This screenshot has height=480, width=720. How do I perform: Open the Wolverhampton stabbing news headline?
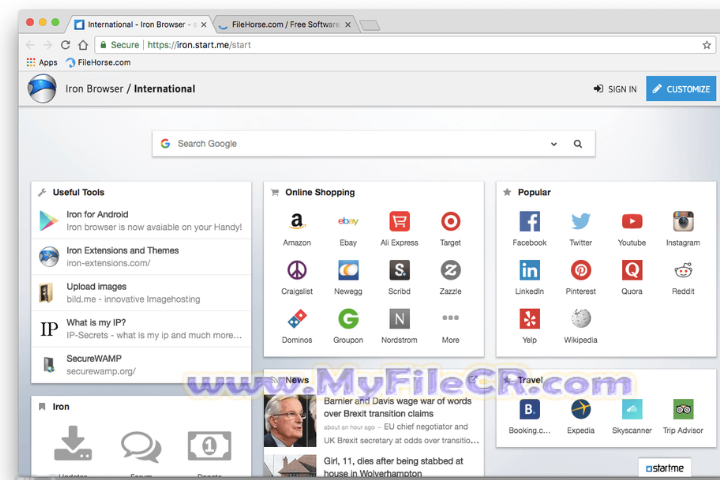[394, 467]
